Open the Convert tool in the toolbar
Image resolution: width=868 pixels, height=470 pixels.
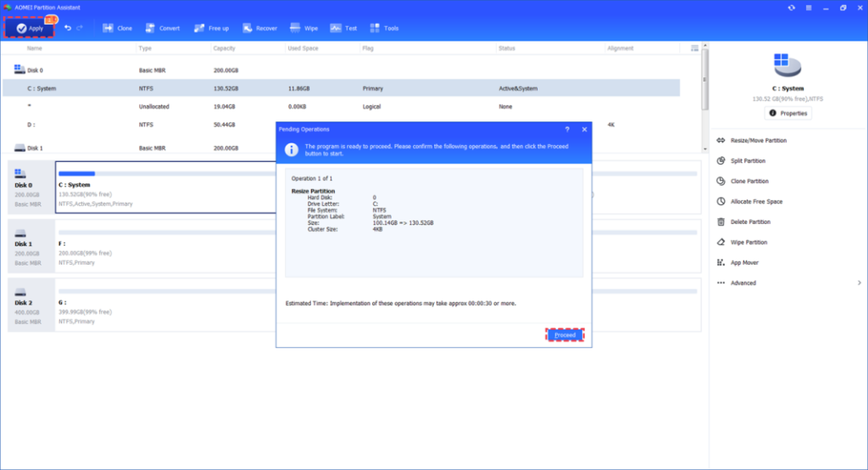[161, 28]
